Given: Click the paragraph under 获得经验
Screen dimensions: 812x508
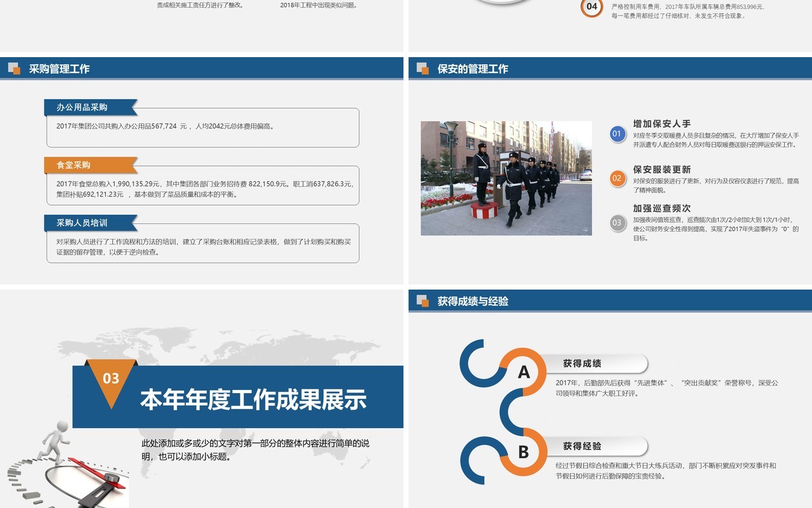Looking at the screenshot, I should [x=666, y=471].
